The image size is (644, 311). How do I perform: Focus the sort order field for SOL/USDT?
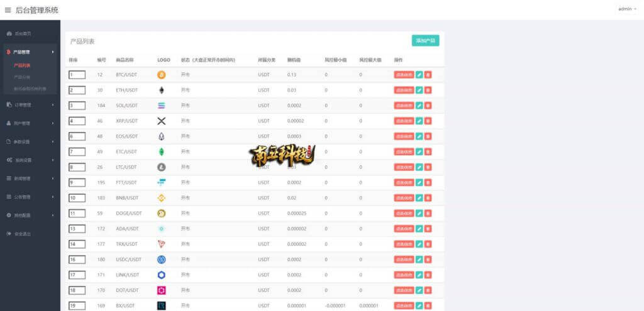click(77, 106)
